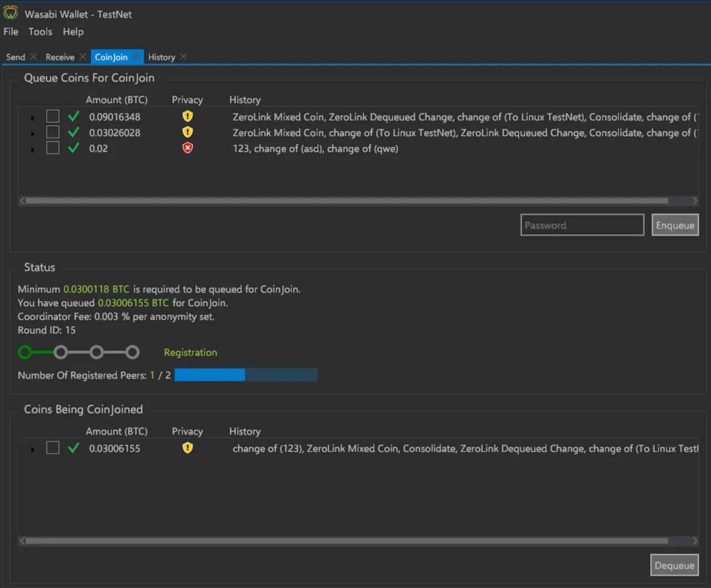Expand the 0.09016348 coin row
The height and width of the screenshot is (588, 711).
32,118
